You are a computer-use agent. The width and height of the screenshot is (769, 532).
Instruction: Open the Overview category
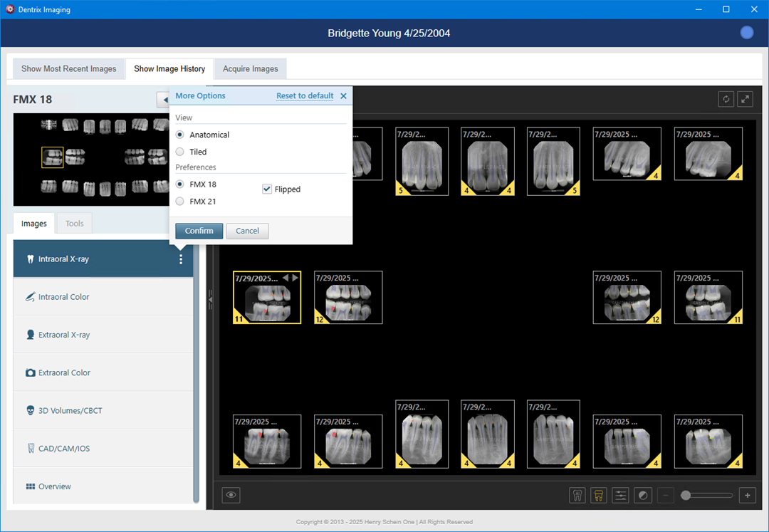tap(103, 486)
